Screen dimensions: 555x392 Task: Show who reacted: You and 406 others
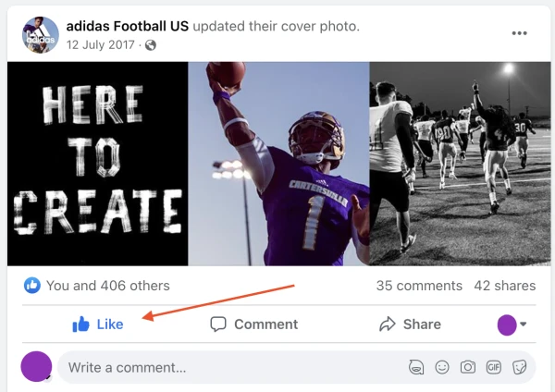(107, 286)
